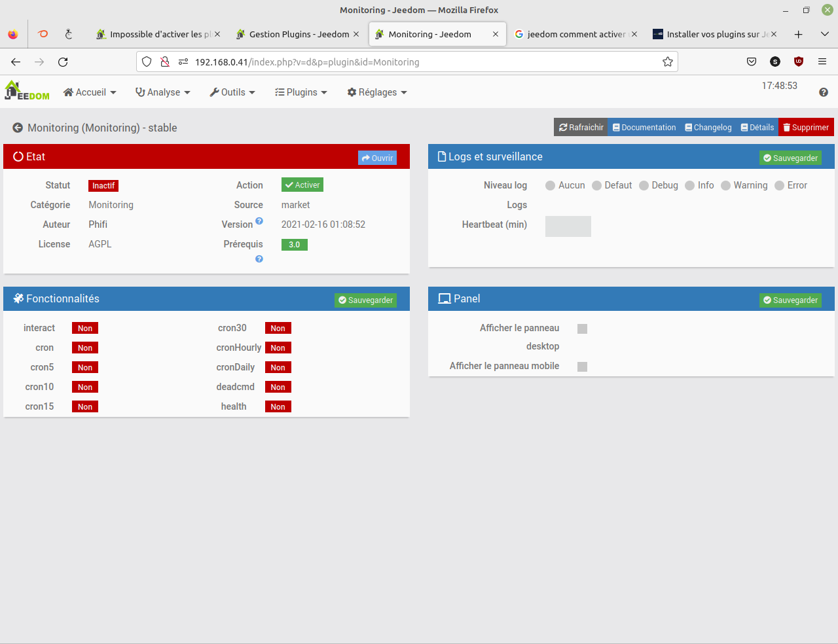The image size is (838, 644).
Task: Select the 'Monitoring - Jeedom' tab
Action: click(438, 34)
